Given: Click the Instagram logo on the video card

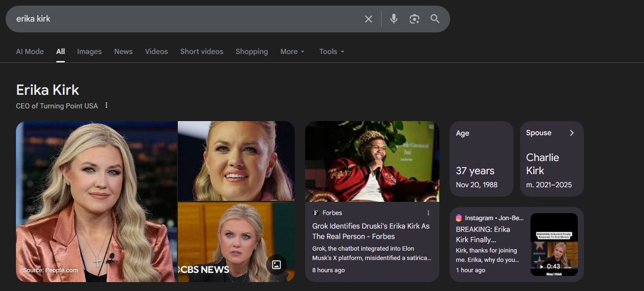Looking at the screenshot, I should (x=459, y=218).
